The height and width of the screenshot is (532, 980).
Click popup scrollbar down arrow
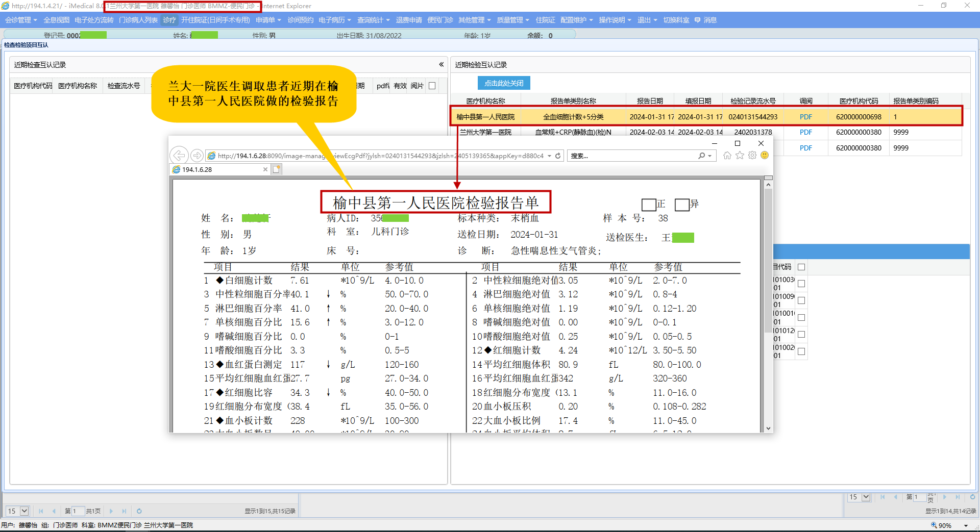[768, 428]
